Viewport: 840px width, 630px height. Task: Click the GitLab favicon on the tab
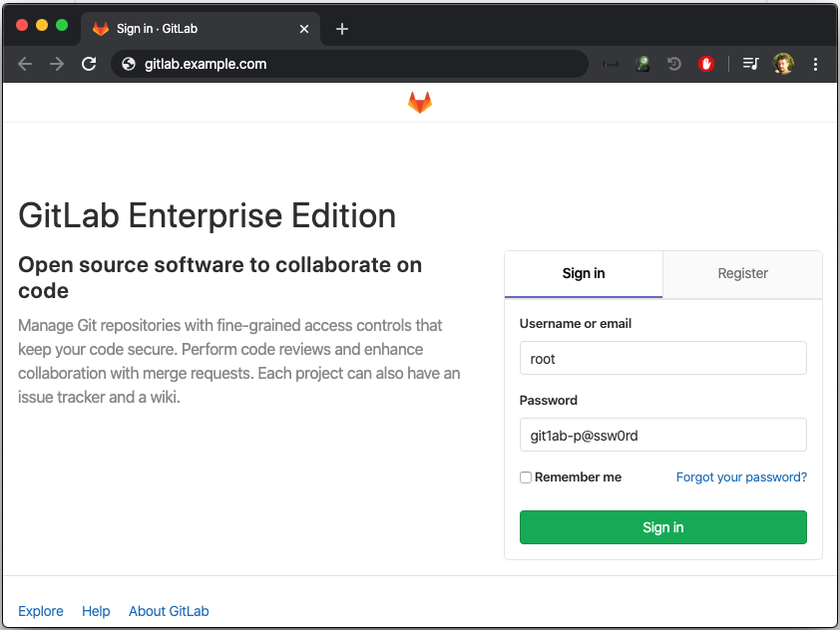[101, 29]
